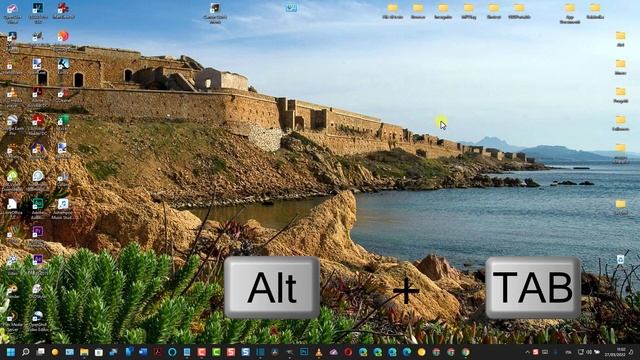Open taskbar Search magnifier

pyautogui.click(x=25, y=352)
